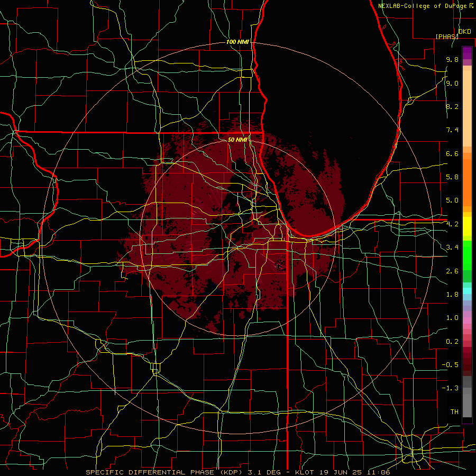The width and height of the screenshot is (476, 476).
Task: Click the -0.5 value on the color scale
Action: (x=450, y=365)
